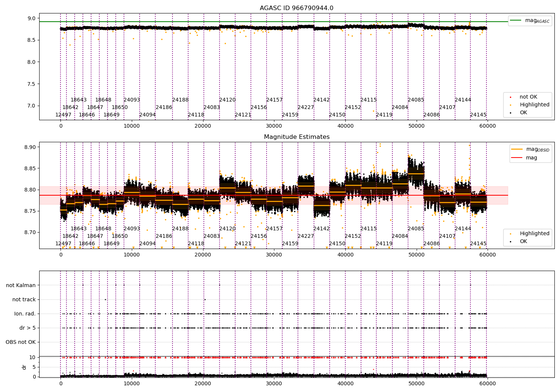
Task: Click obsid label 24093 in top panel
Action: pyautogui.click(x=132, y=100)
